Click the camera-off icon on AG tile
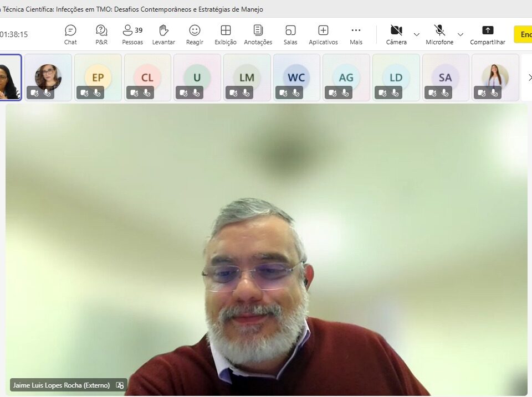 coord(332,92)
